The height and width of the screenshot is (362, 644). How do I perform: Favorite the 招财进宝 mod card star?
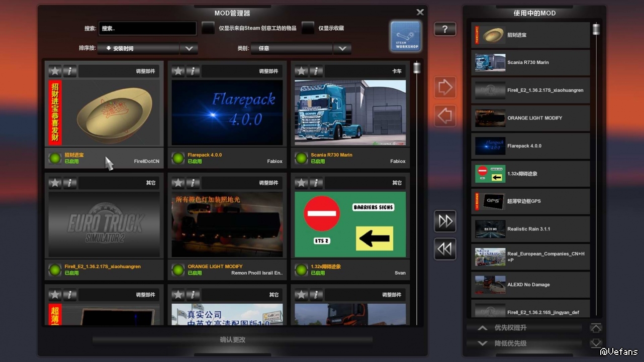point(55,71)
